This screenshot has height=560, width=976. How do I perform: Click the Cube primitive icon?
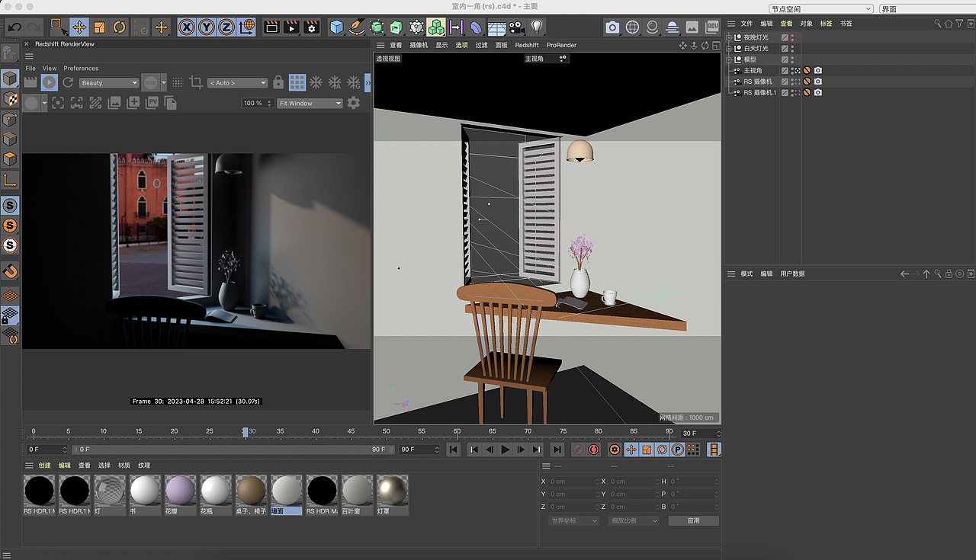(x=337, y=27)
